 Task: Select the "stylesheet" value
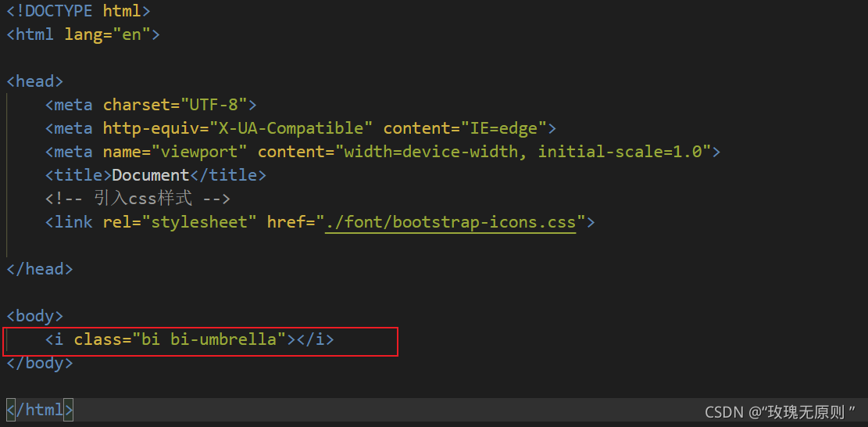(x=200, y=223)
